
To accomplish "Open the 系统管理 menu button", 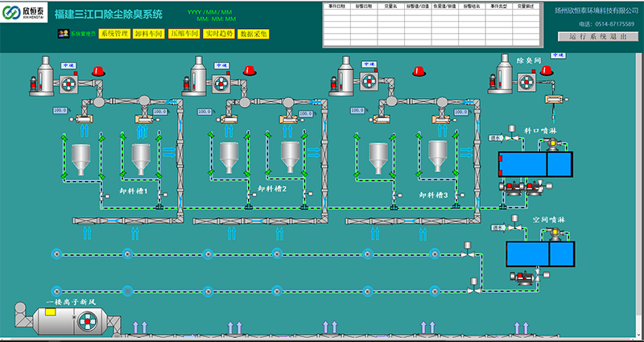I will coord(114,34).
